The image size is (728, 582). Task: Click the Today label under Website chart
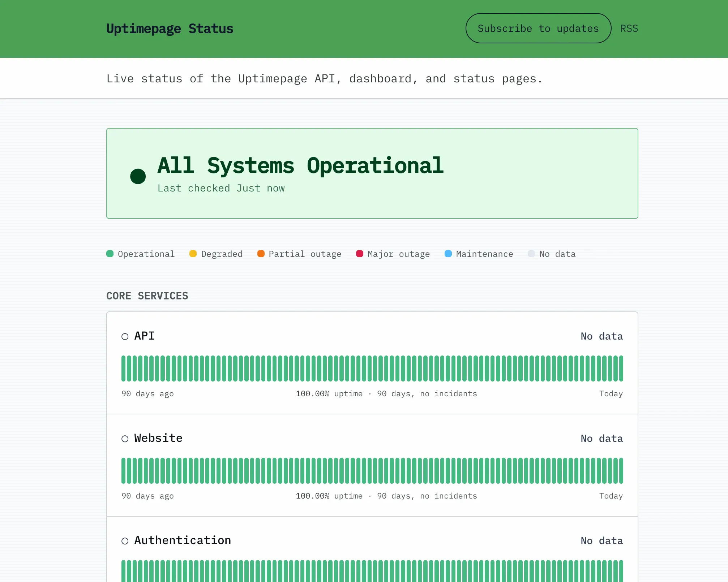(x=611, y=496)
